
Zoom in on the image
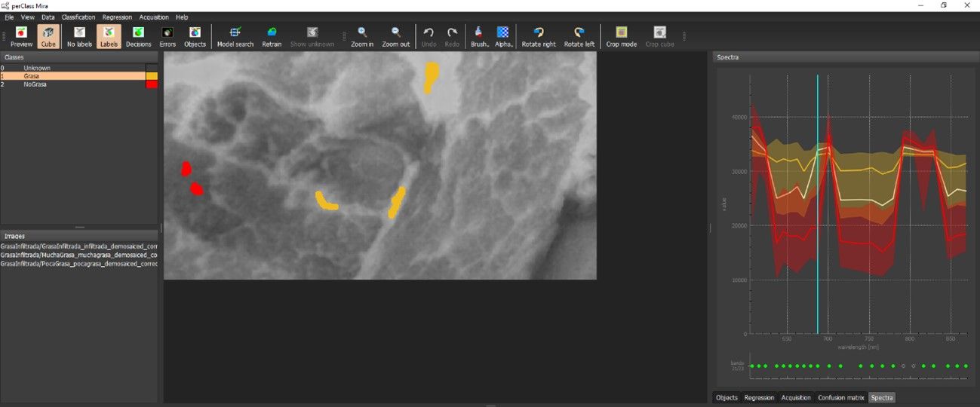pyautogui.click(x=362, y=36)
